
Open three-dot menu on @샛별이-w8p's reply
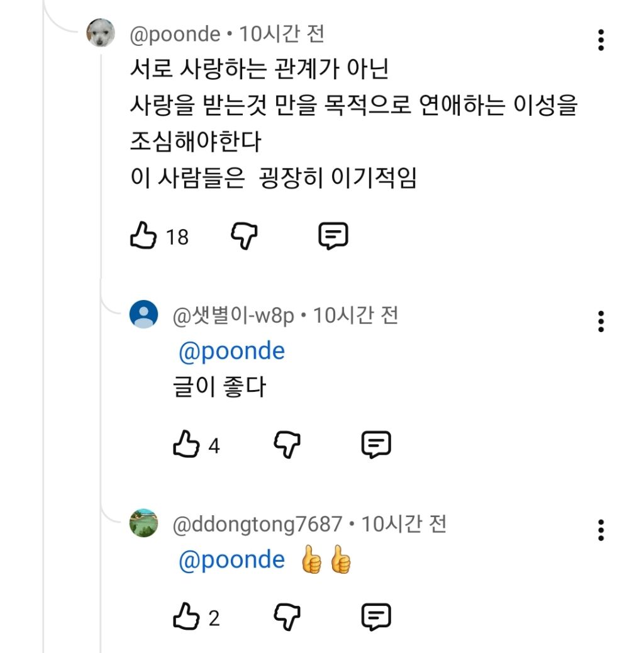(x=601, y=321)
